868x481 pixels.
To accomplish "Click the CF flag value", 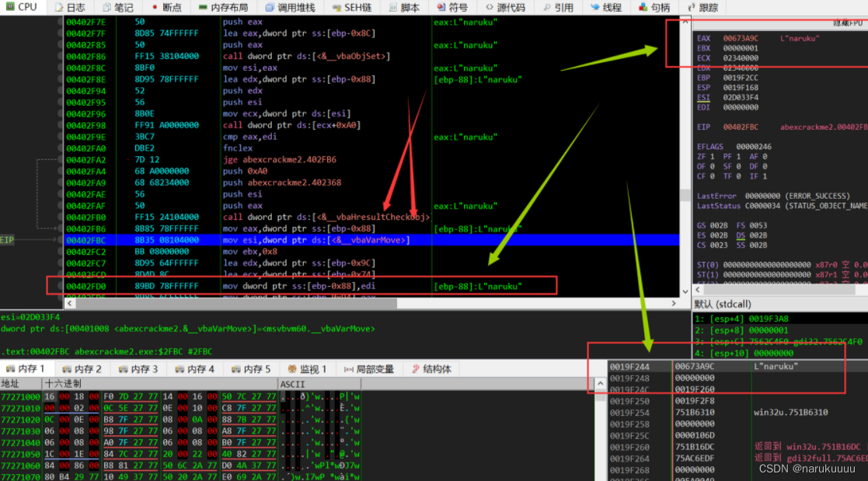I will 712,176.
